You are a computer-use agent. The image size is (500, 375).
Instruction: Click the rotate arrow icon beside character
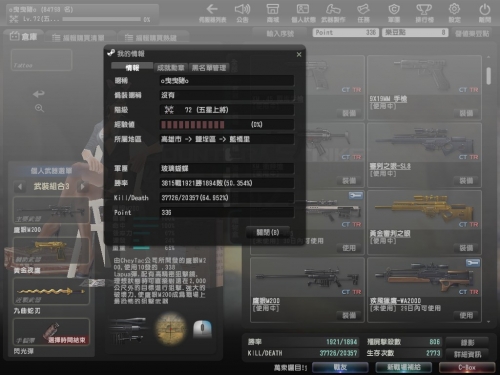(x=39, y=94)
